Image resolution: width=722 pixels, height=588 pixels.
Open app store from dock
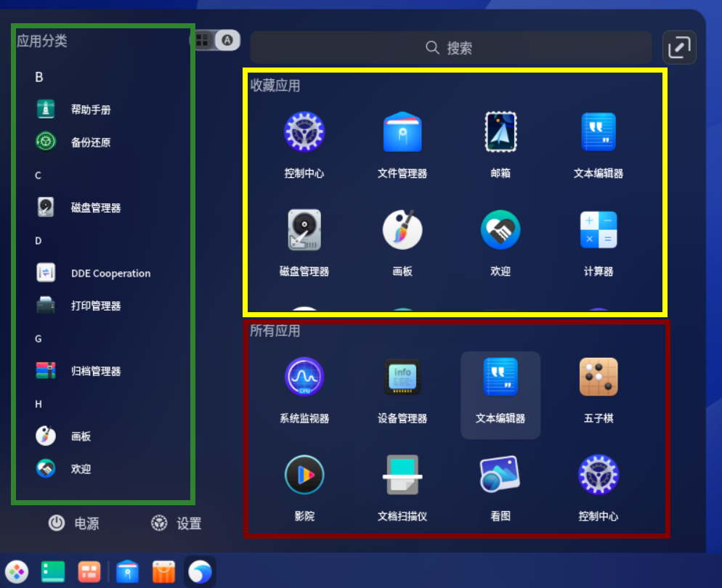pyautogui.click(x=164, y=572)
